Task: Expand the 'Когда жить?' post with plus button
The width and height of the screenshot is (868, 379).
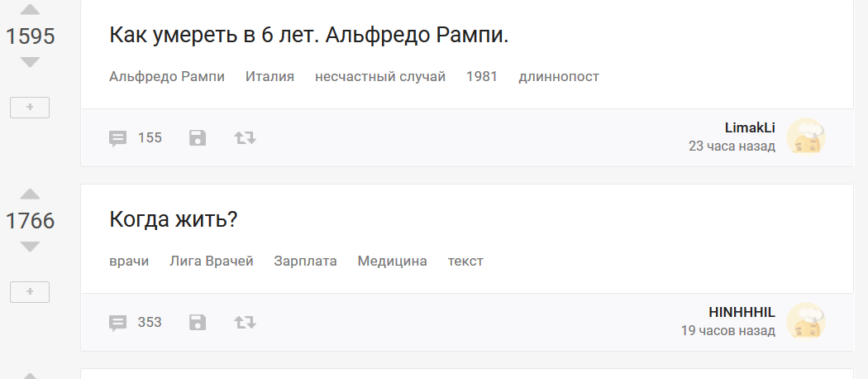Action: (x=30, y=292)
